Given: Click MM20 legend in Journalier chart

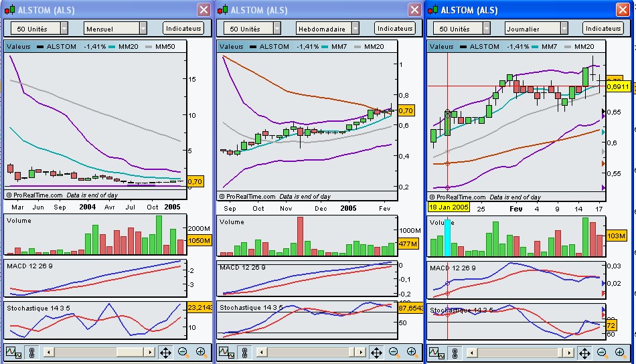Looking at the screenshot, I should [x=584, y=47].
